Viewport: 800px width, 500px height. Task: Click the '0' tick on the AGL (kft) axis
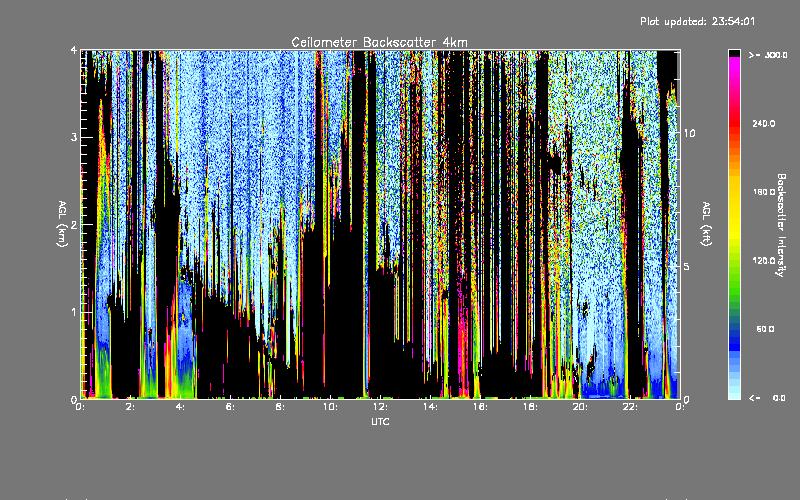tap(687, 399)
